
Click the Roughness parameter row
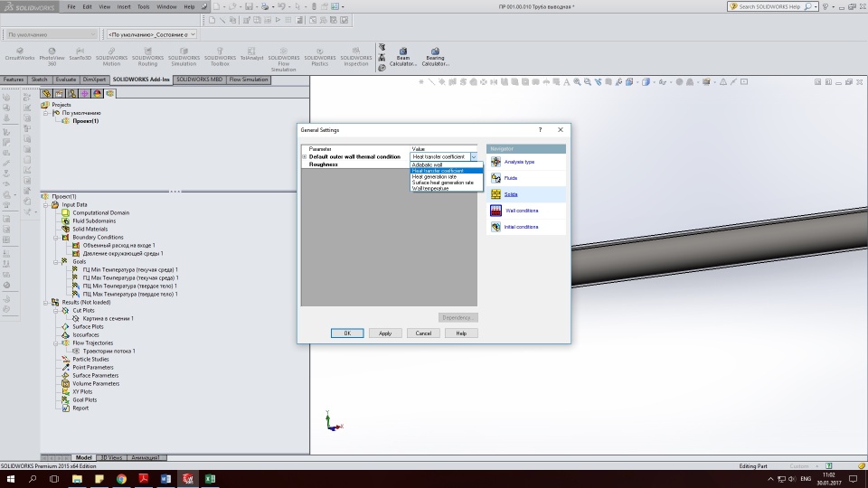click(389, 164)
